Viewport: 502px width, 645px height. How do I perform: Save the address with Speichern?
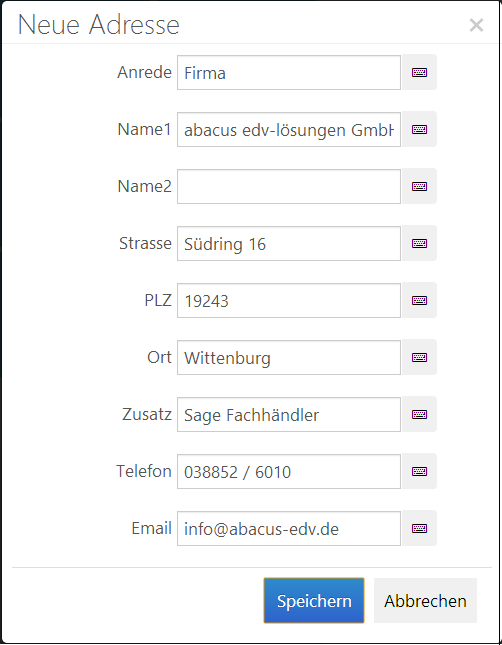[x=314, y=601]
